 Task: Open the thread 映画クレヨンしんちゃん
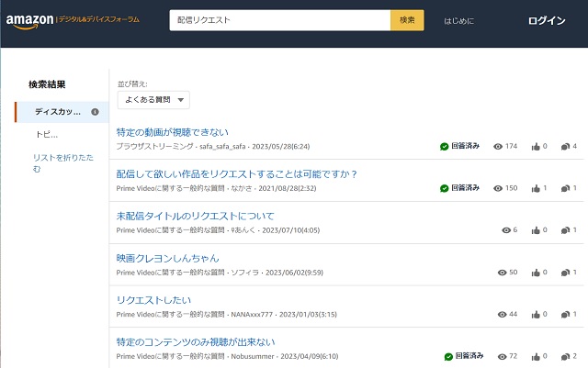click(167, 258)
